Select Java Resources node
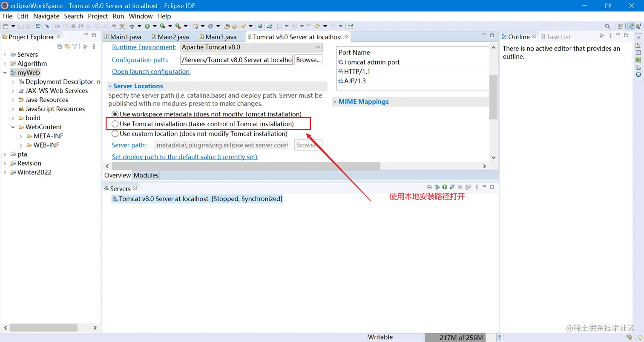The height and width of the screenshot is (342, 644). (43, 100)
